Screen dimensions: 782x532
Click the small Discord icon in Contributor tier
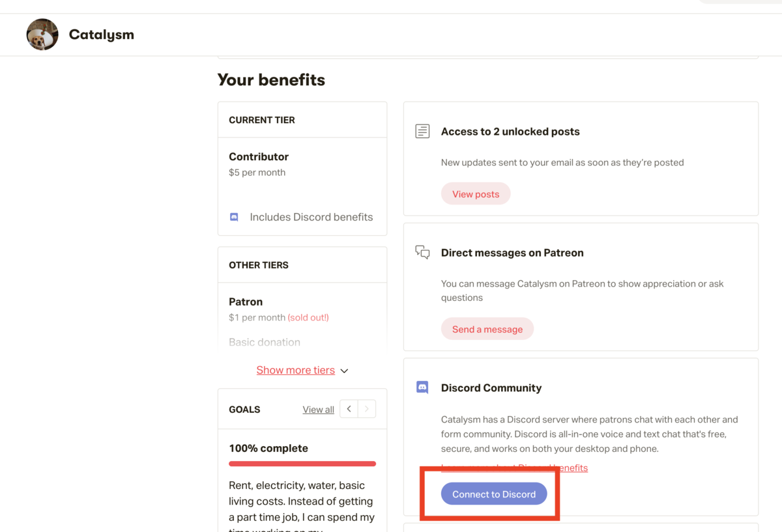pyautogui.click(x=234, y=217)
